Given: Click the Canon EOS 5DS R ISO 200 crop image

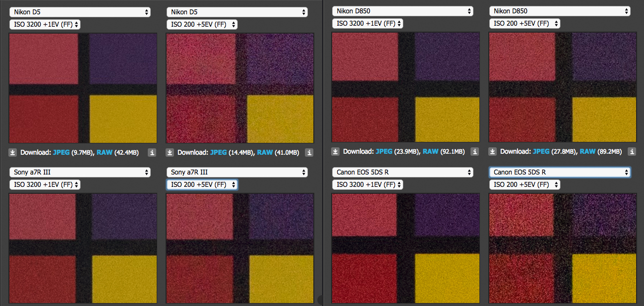Looking at the screenshot, I should coord(562,248).
